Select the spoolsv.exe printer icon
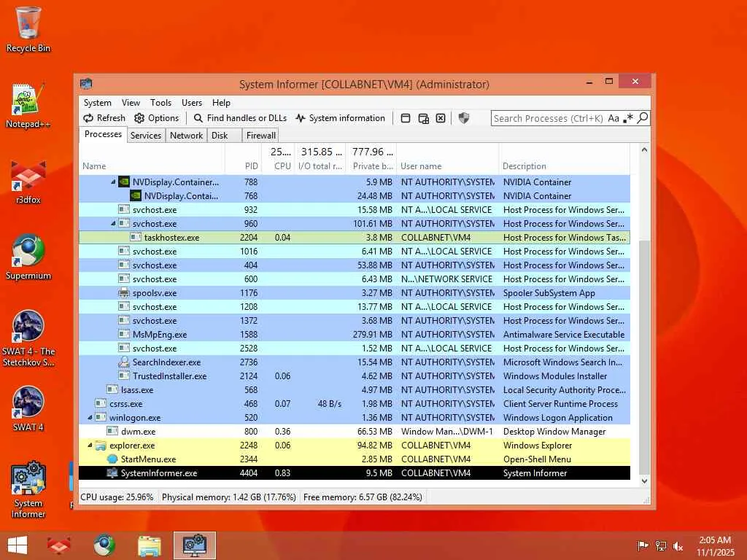This screenshot has height=560, width=747. 124,293
